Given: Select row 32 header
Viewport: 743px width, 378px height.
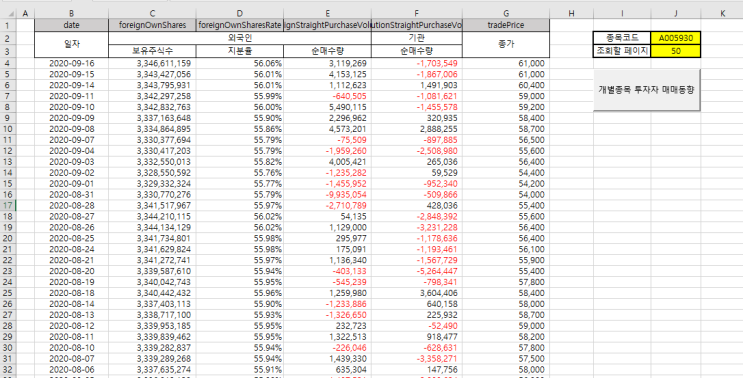Looking at the screenshot, I should [x=8, y=369].
